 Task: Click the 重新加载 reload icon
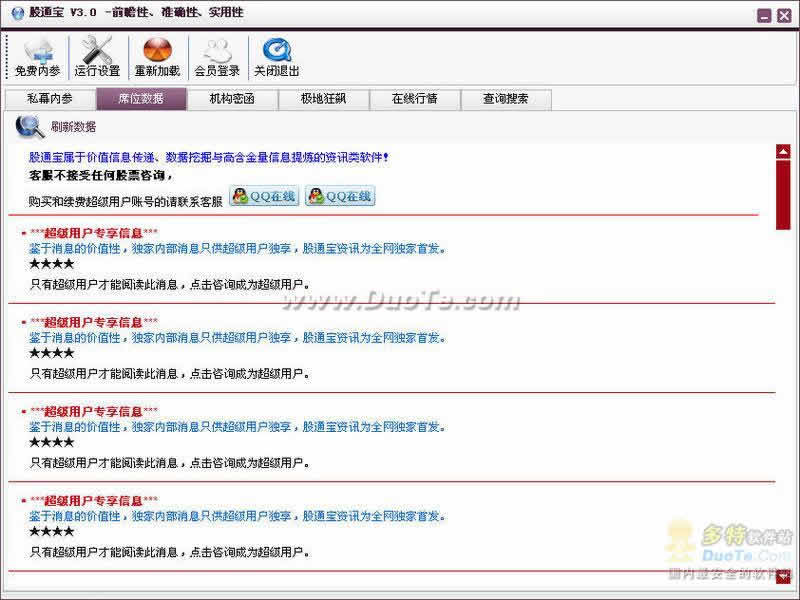point(157,57)
